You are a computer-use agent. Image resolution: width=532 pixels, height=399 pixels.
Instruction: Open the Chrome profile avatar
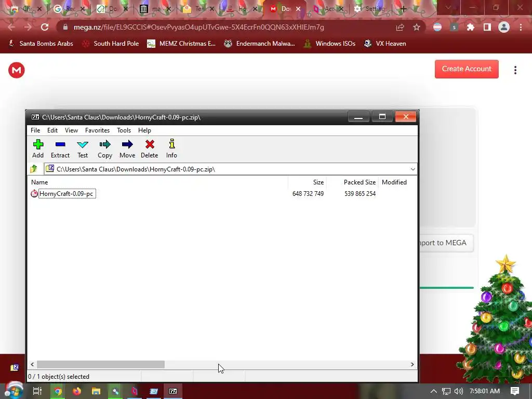pyautogui.click(x=504, y=27)
